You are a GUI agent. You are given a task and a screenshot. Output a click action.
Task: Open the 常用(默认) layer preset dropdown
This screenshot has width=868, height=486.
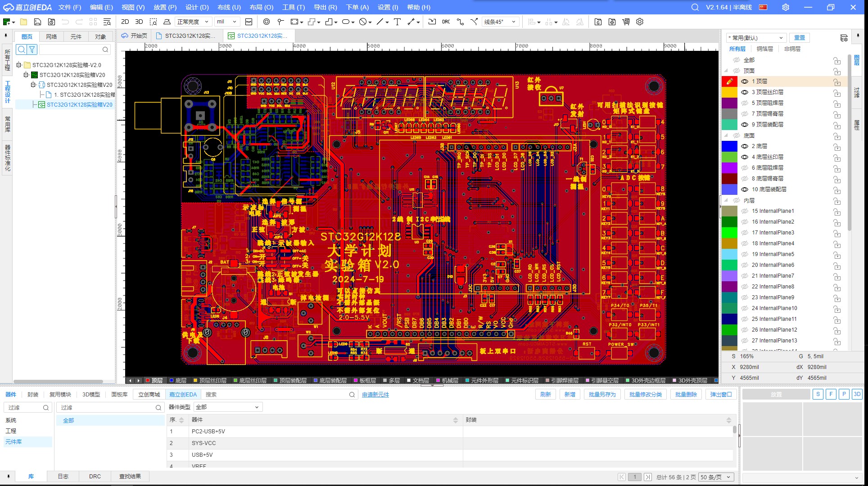756,38
